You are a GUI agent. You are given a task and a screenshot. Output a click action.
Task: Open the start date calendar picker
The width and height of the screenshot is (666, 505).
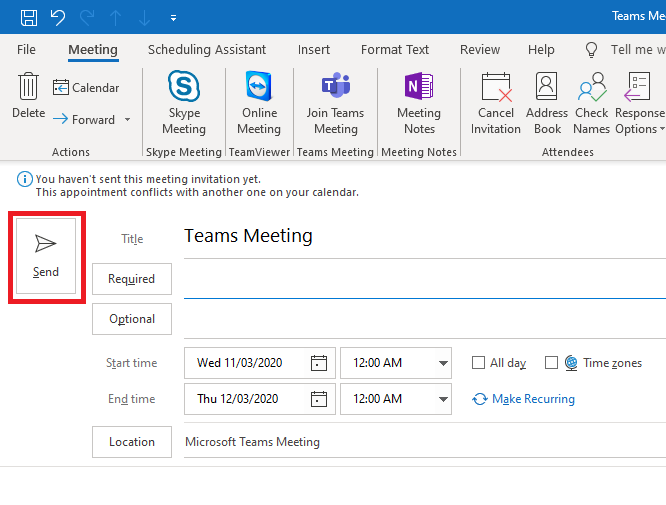click(319, 363)
